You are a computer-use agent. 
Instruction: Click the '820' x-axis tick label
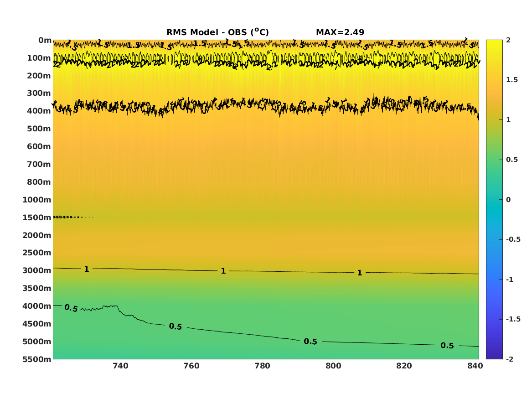pyautogui.click(x=404, y=366)
